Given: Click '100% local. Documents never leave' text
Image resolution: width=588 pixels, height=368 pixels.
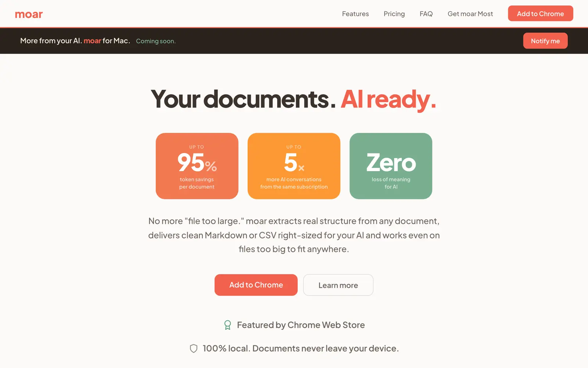Looking at the screenshot, I should click(301, 348).
